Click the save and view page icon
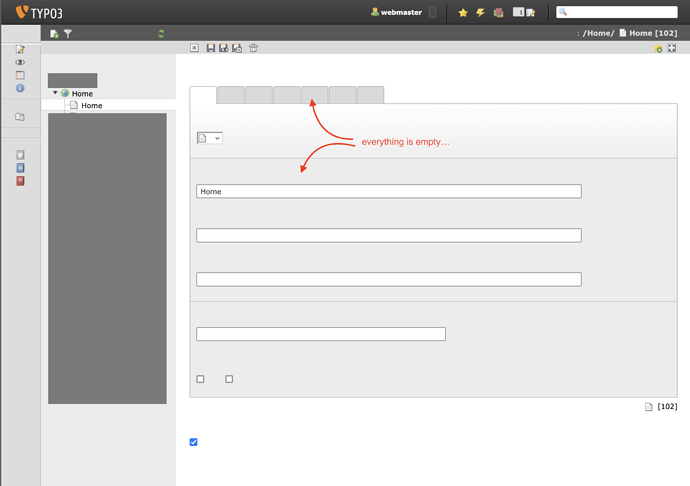The image size is (690, 486). coord(224,48)
